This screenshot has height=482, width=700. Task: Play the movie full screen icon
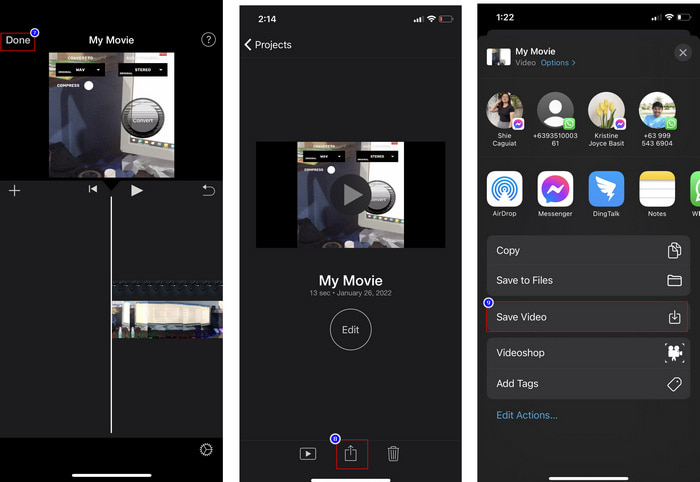(308, 454)
